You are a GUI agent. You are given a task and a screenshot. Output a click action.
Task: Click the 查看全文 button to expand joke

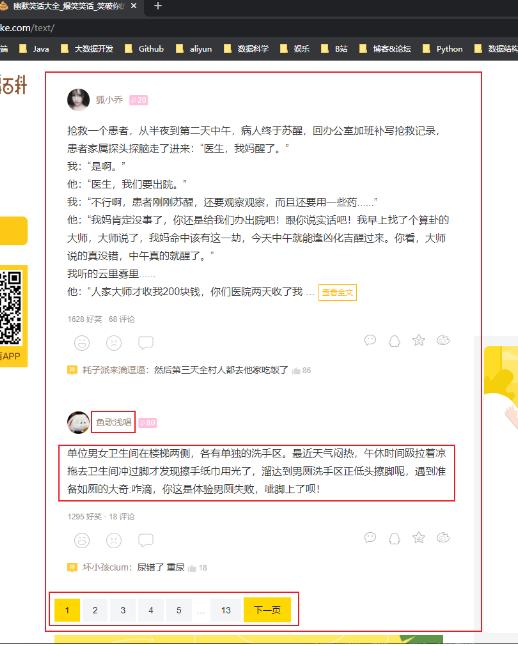[x=338, y=293]
